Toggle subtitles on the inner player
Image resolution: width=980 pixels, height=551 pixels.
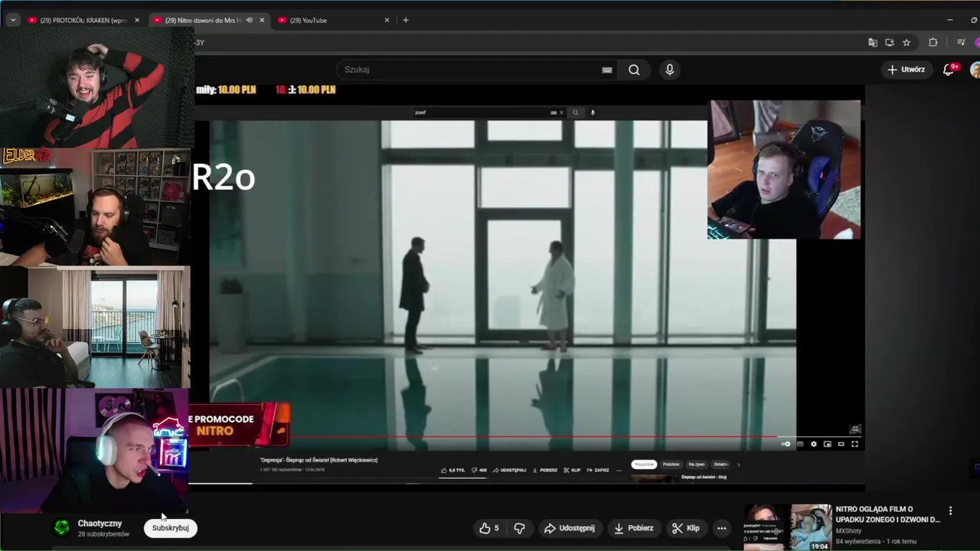800,444
